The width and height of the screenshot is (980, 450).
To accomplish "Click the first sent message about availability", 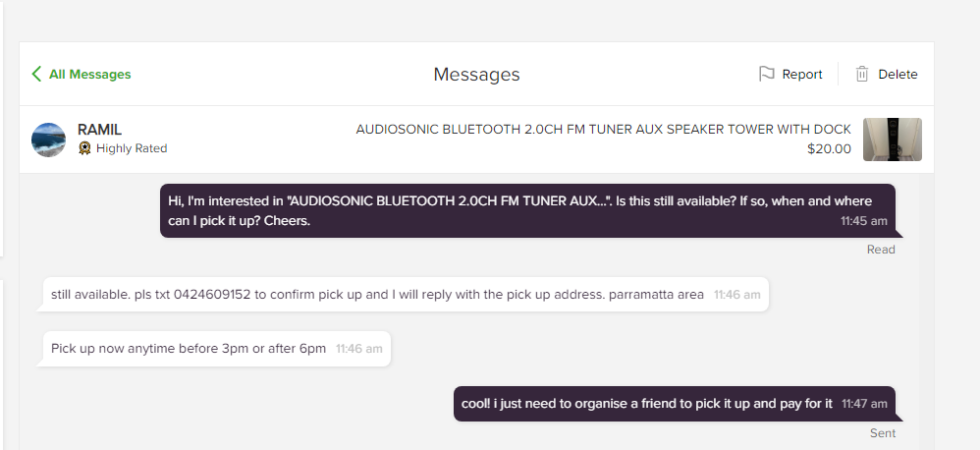I will click(527, 210).
